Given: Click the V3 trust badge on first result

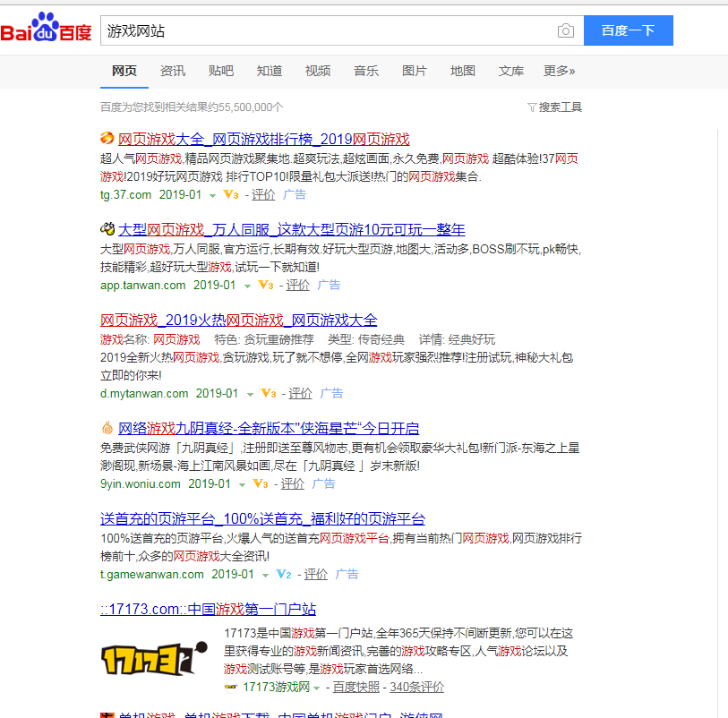Looking at the screenshot, I should [232, 194].
